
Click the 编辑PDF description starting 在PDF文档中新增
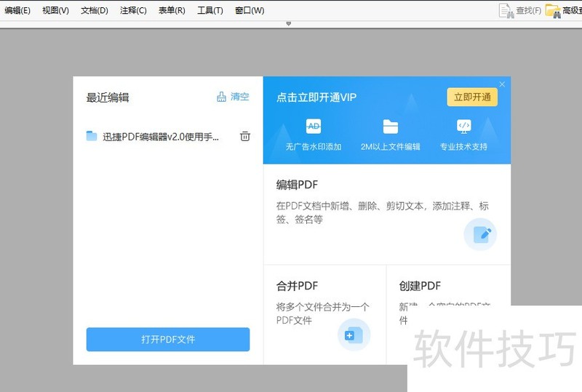coord(383,212)
